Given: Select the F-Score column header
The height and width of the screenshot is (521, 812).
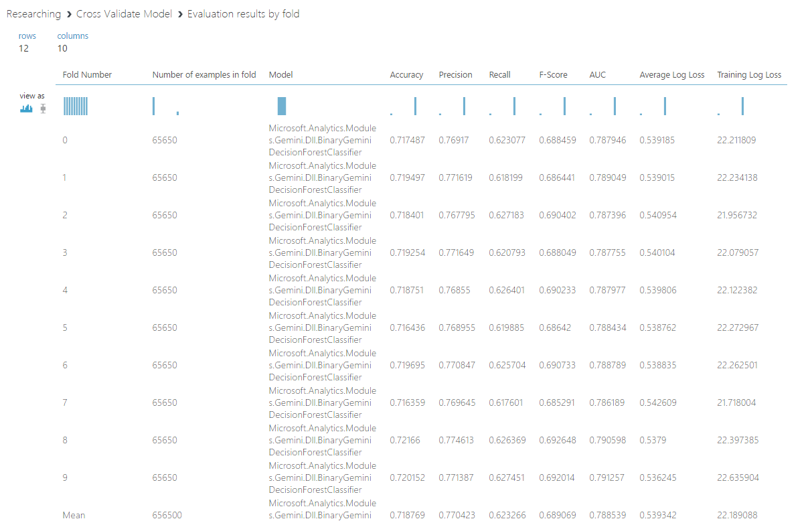Looking at the screenshot, I should click(553, 74).
